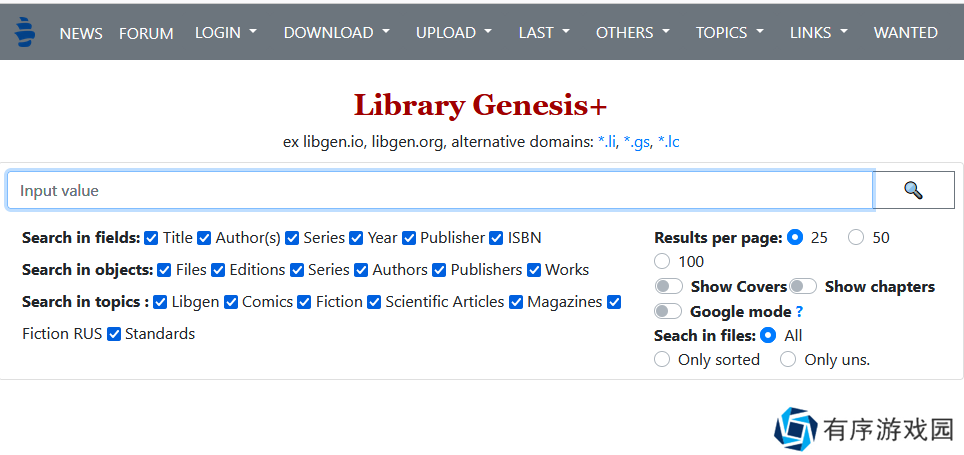The image size is (964, 455).
Task: Select Only uns. files option
Action: pyautogui.click(x=788, y=359)
